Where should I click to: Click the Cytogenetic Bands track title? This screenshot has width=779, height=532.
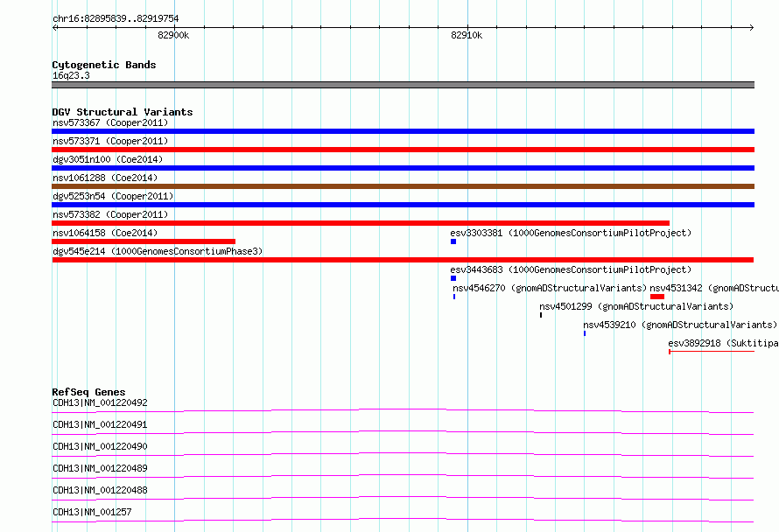104,65
